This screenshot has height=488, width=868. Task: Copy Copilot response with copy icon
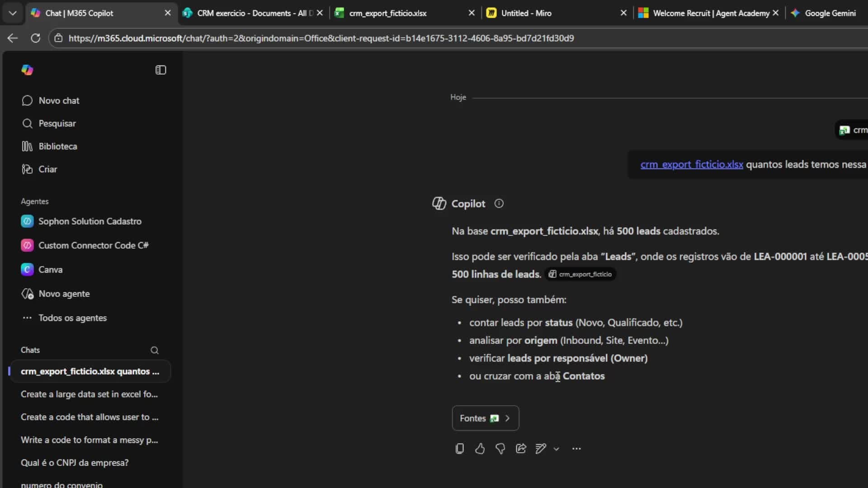point(459,449)
